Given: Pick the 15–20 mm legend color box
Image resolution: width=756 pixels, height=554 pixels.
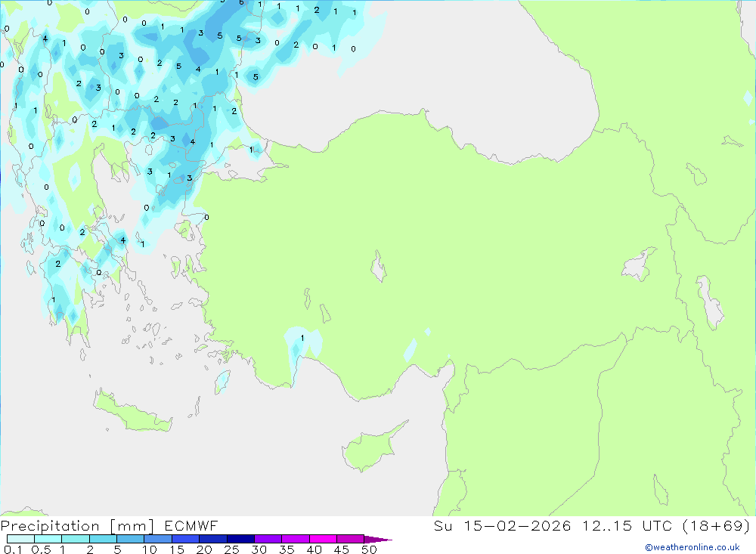Looking at the screenshot, I should (186, 539).
